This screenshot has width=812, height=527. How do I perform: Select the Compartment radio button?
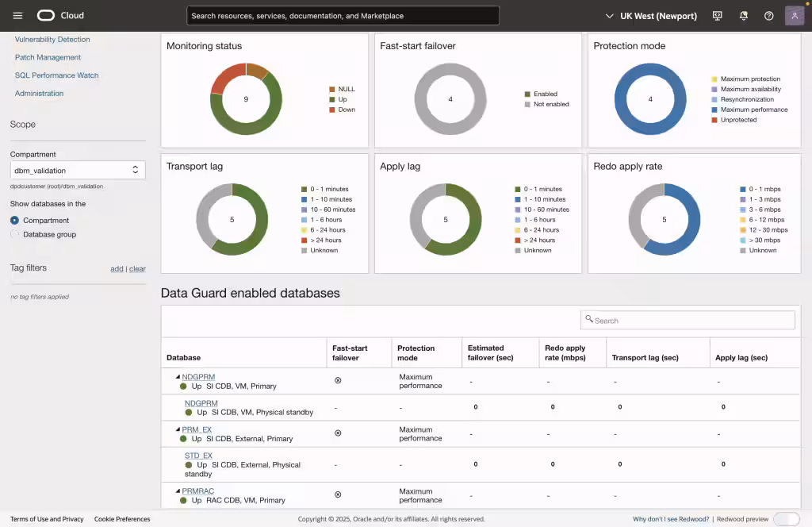(x=14, y=220)
